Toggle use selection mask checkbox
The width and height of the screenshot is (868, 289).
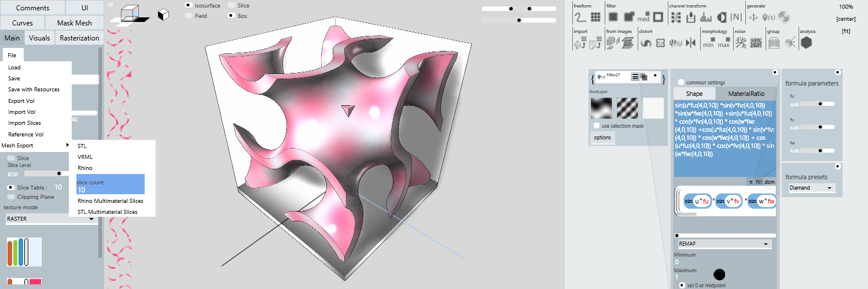pyautogui.click(x=597, y=125)
